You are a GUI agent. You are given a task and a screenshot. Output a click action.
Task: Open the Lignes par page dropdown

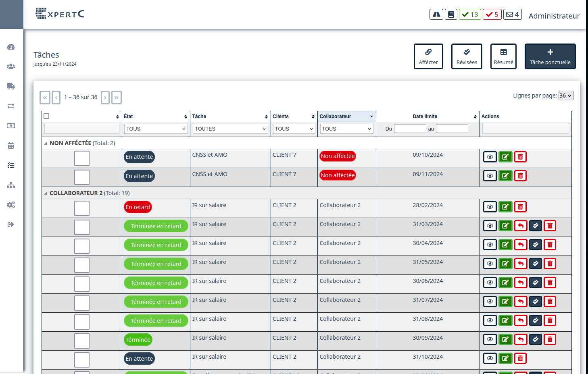(x=565, y=96)
